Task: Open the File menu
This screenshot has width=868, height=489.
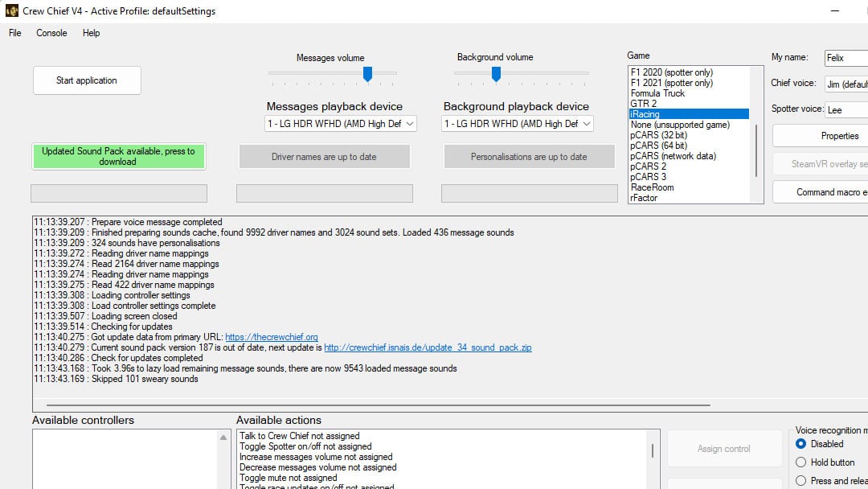Action: [x=14, y=33]
